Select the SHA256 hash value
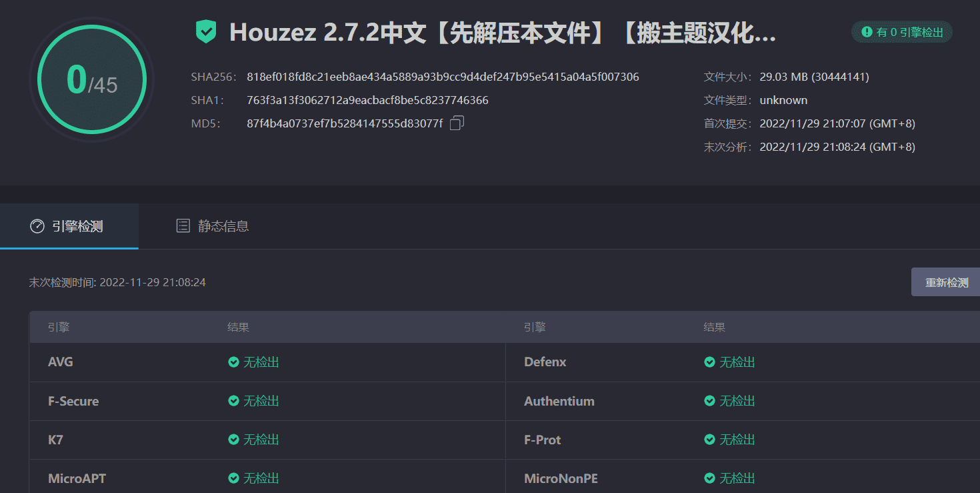Image resolution: width=980 pixels, height=493 pixels. tap(443, 77)
